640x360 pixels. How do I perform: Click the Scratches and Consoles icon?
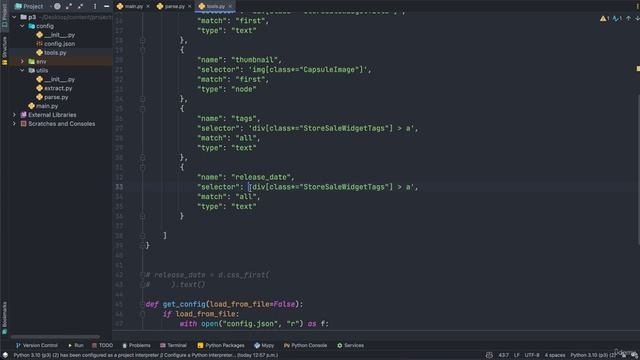tap(24, 124)
